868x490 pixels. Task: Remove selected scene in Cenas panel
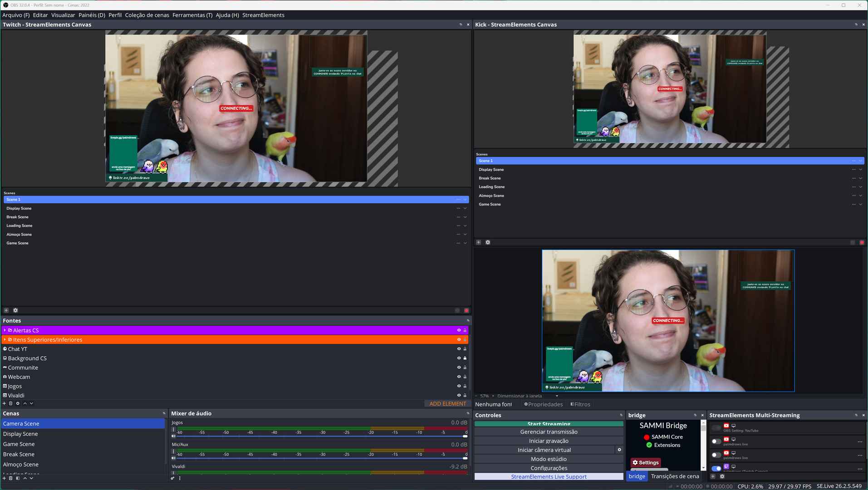pyautogui.click(x=11, y=478)
